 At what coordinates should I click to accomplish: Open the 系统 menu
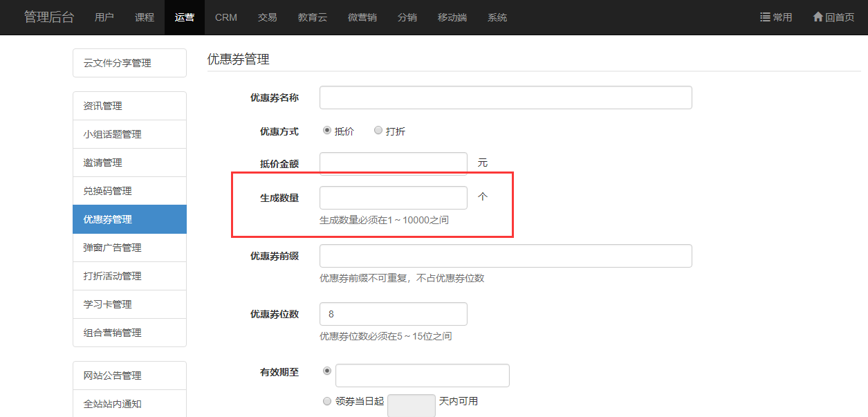tap(497, 17)
